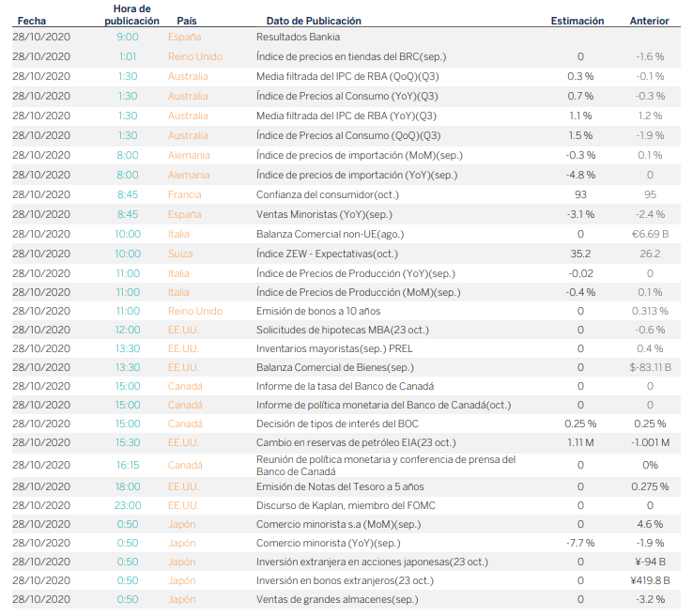
Task: Select the Anterior column header
Action: point(650,21)
